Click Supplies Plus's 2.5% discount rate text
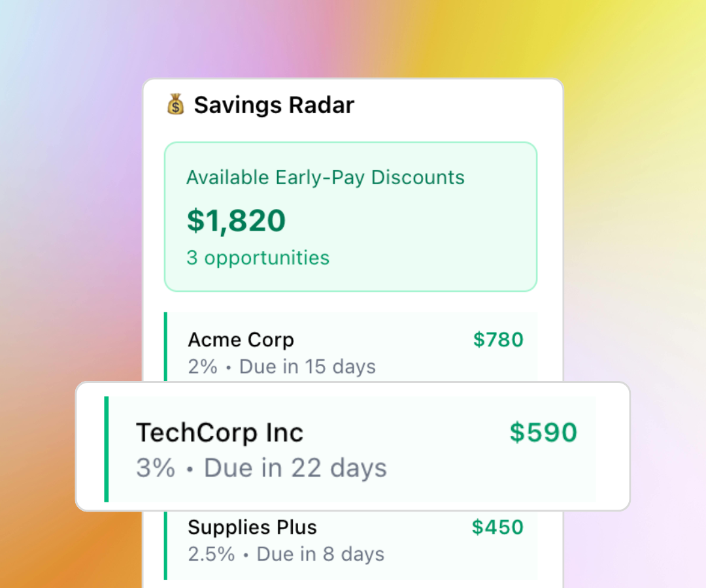 (211, 554)
